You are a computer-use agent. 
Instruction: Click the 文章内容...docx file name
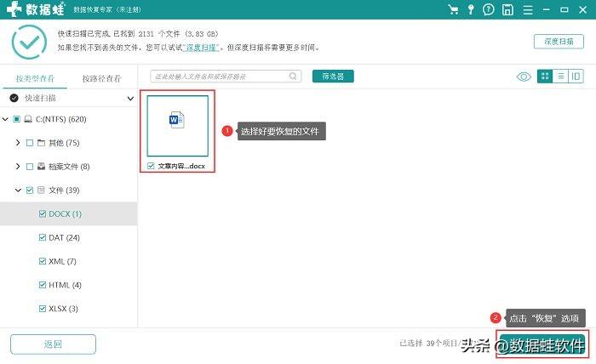point(181,166)
